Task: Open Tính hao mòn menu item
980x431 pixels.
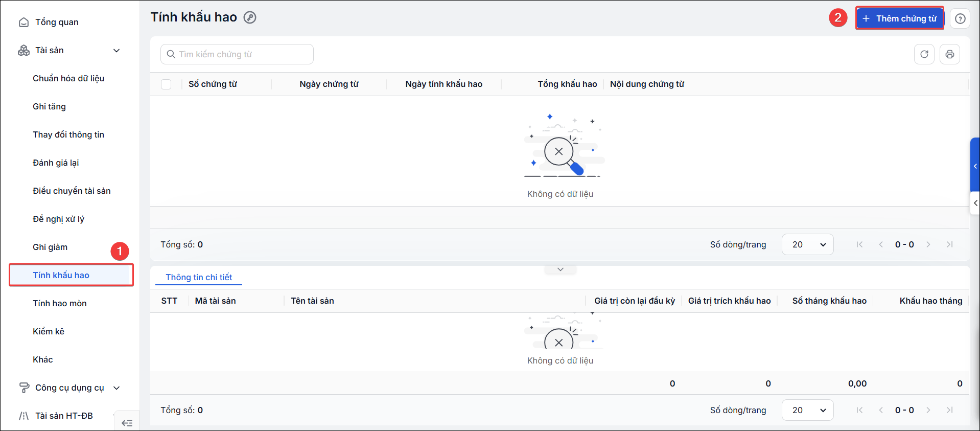Action: tap(60, 303)
